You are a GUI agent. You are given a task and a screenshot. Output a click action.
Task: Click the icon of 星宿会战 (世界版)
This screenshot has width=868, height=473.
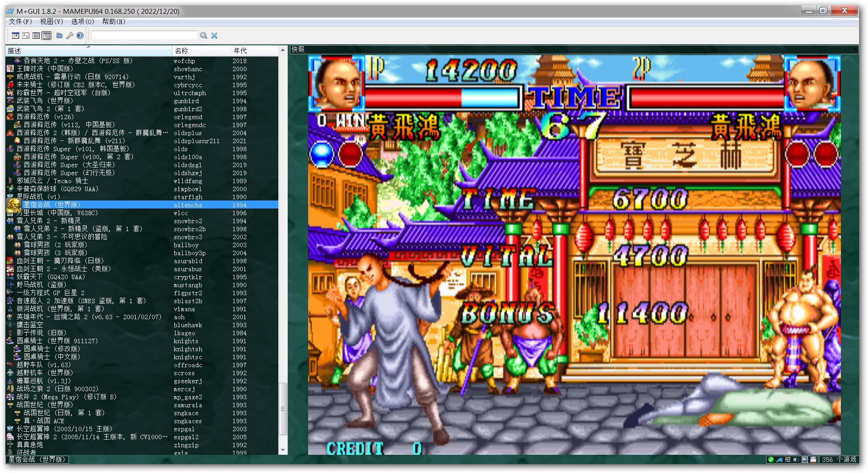pyautogui.click(x=14, y=205)
